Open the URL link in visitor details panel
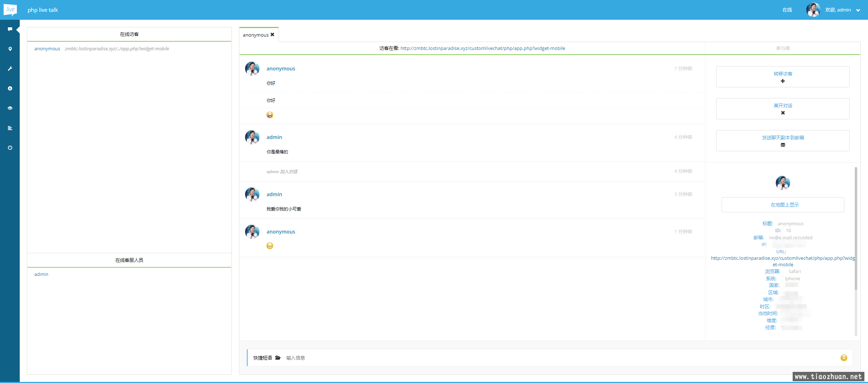Viewport: 868px width, 383px height. [x=783, y=261]
